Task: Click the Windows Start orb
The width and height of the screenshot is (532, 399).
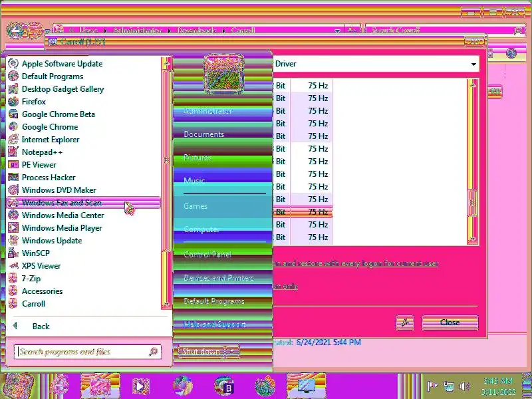Action: coord(19,386)
